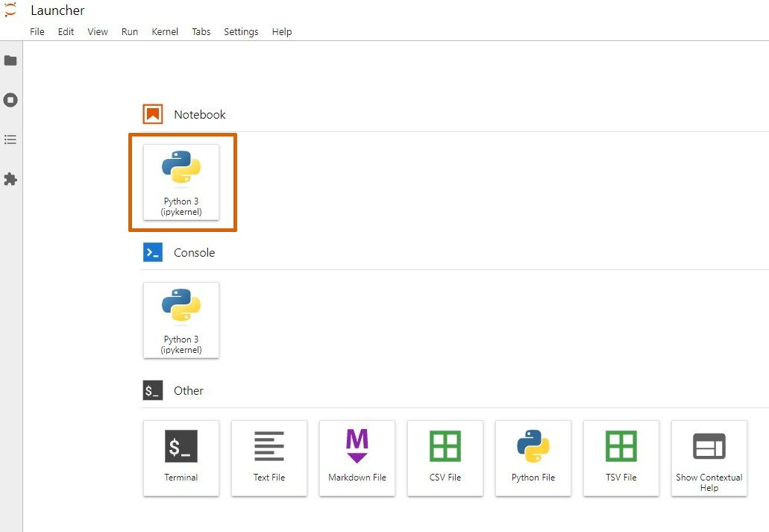The image size is (769, 532).
Task: Open Show Contextual Help card
Action: coord(709,458)
